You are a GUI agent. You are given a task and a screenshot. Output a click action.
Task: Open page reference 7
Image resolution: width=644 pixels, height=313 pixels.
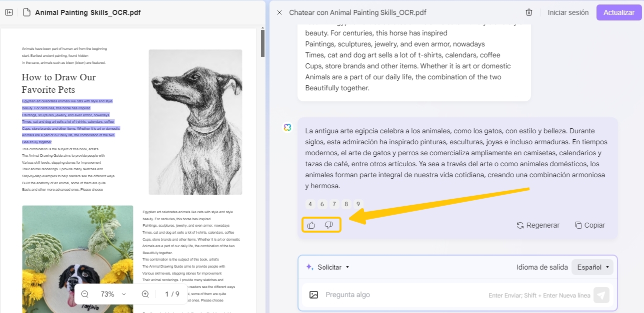334,204
